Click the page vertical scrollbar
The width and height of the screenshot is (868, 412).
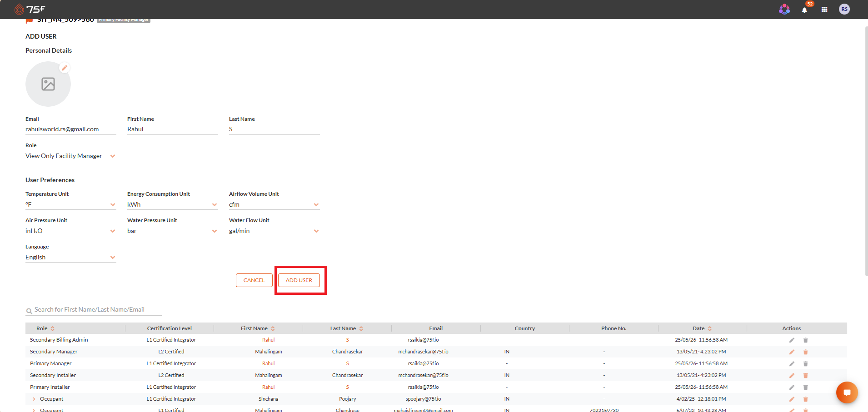pos(866,151)
